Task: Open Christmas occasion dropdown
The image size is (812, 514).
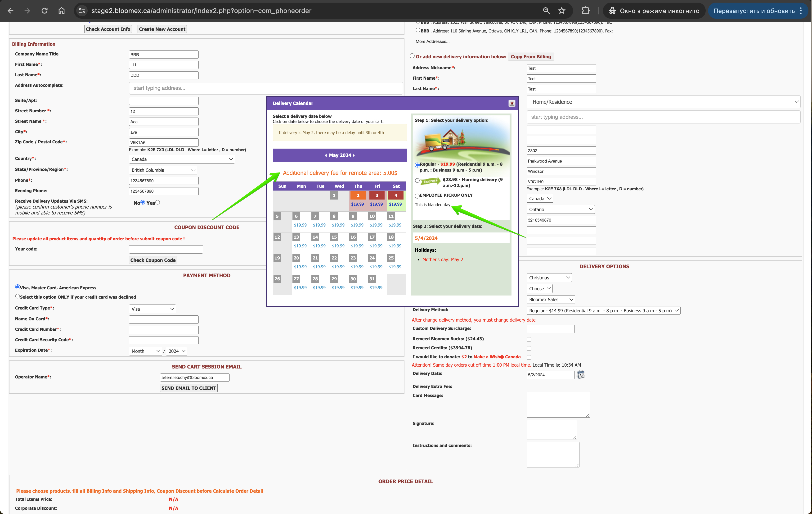Action: point(549,278)
